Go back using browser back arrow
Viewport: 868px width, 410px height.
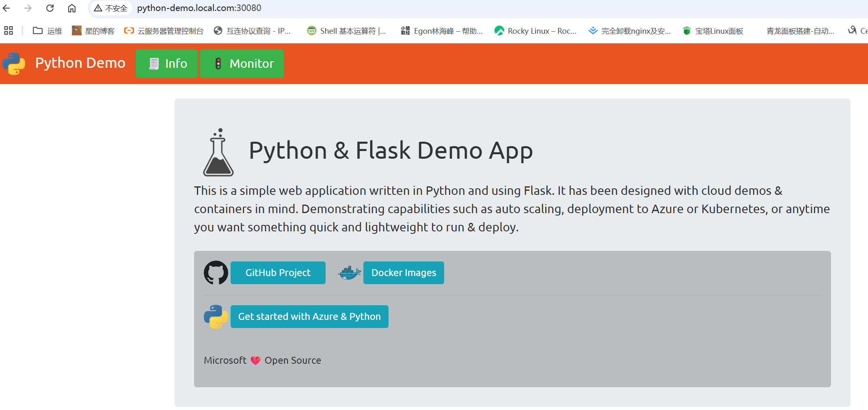pos(6,8)
